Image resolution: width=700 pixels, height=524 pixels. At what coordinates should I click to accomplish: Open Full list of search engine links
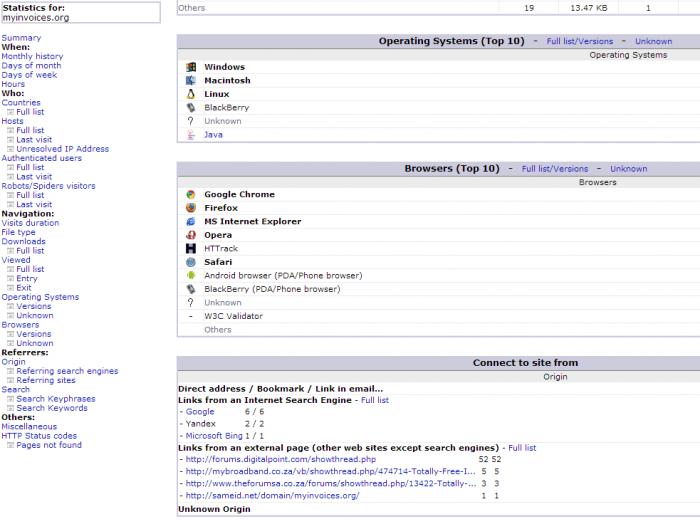tap(375, 400)
